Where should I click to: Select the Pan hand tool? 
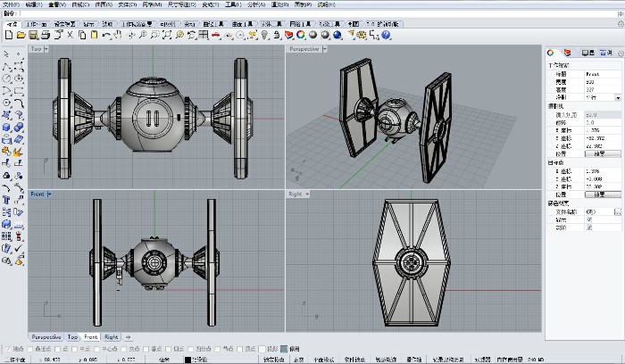pos(118,35)
